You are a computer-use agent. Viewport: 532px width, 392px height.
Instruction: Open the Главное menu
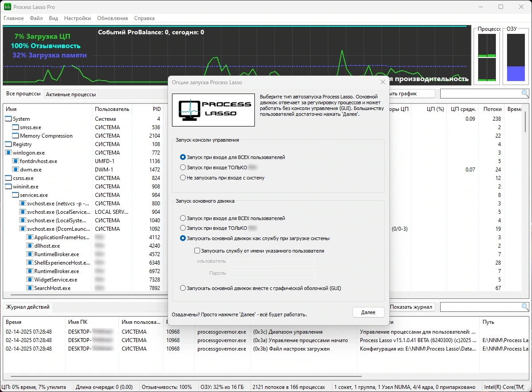tap(13, 18)
